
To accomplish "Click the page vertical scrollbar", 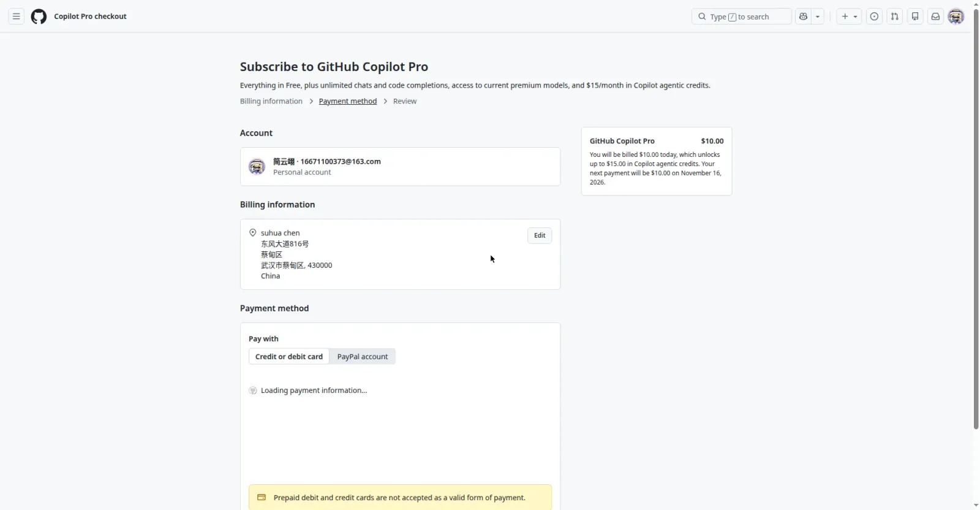I will click(976, 221).
